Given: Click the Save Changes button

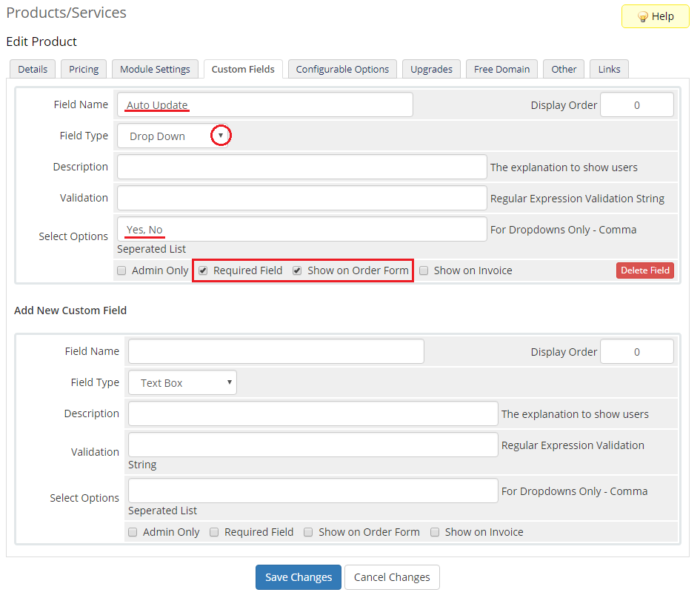Looking at the screenshot, I should [x=299, y=577].
